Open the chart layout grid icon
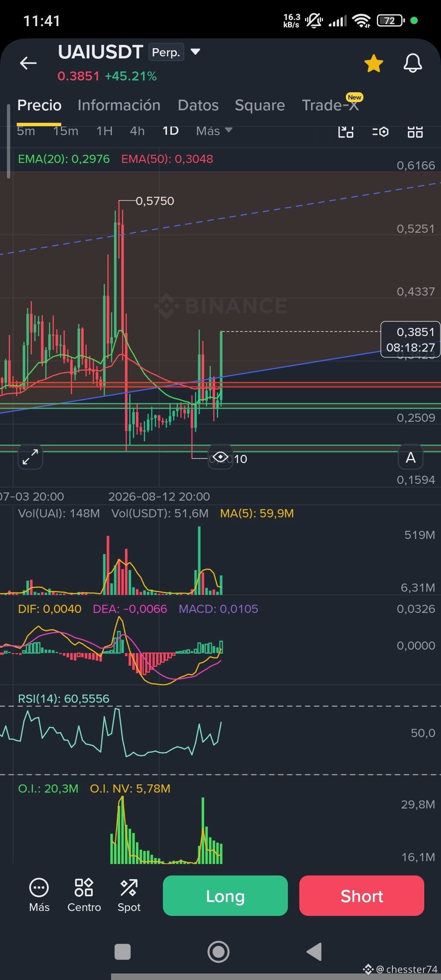Viewport: 441px width, 980px height. [x=415, y=131]
